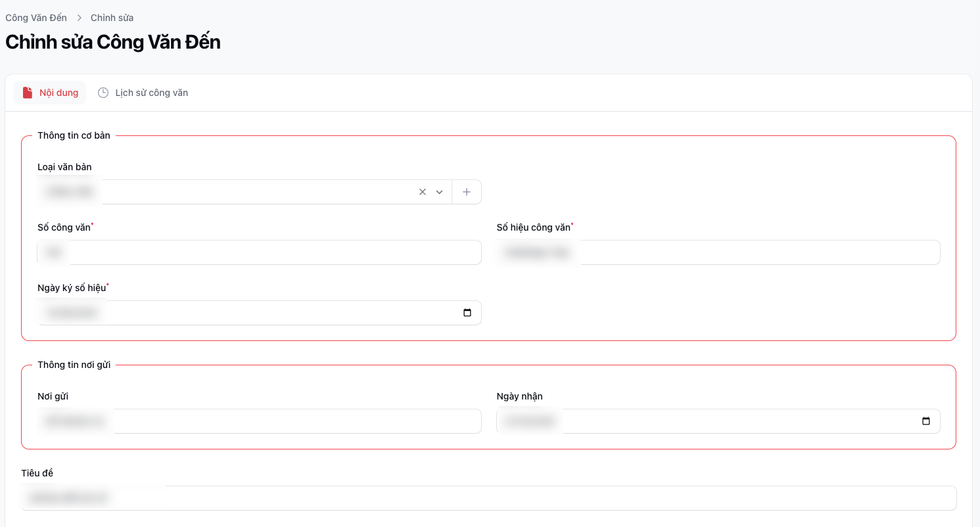Click the clock icon beside Lịch sử công văn

pyautogui.click(x=103, y=93)
